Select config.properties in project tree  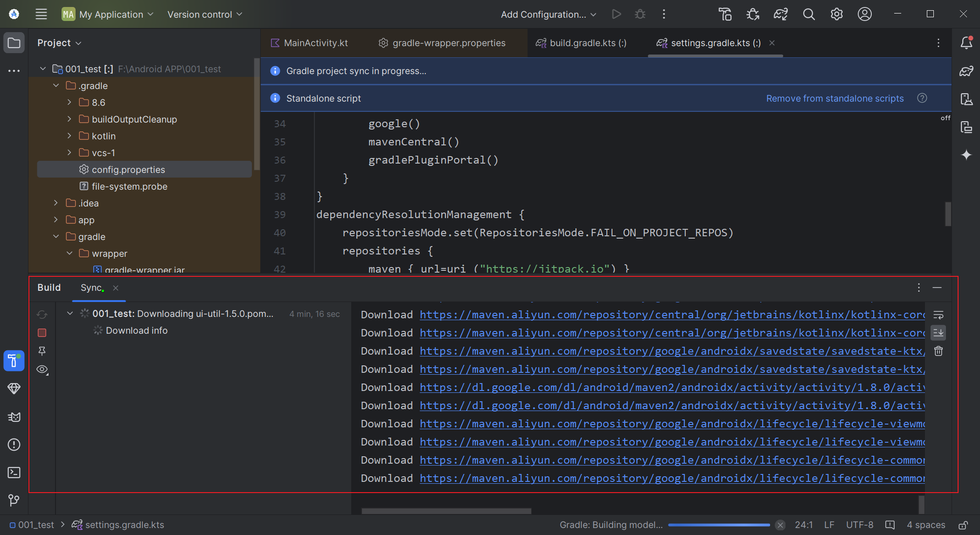pyautogui.click(x=128, y=170)
